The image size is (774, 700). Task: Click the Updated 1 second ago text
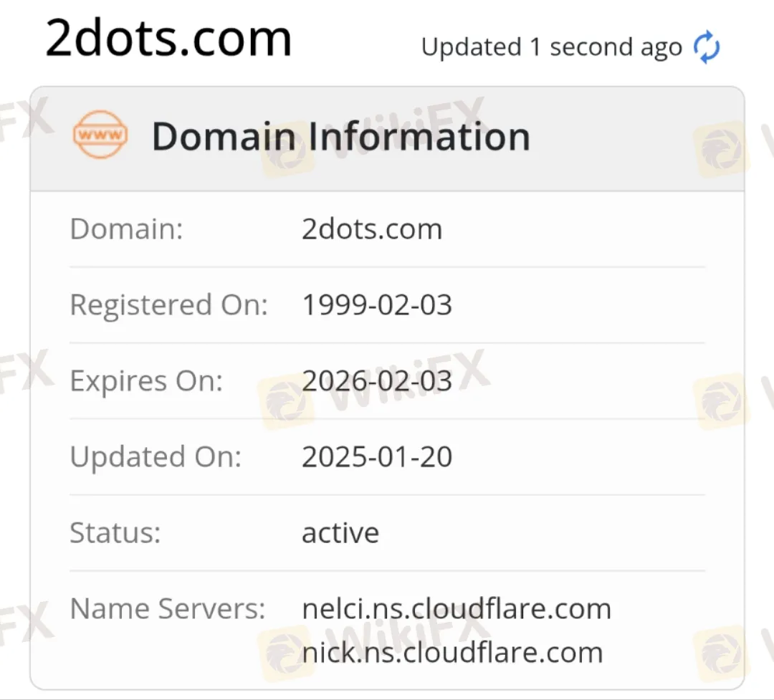(551, 46)
